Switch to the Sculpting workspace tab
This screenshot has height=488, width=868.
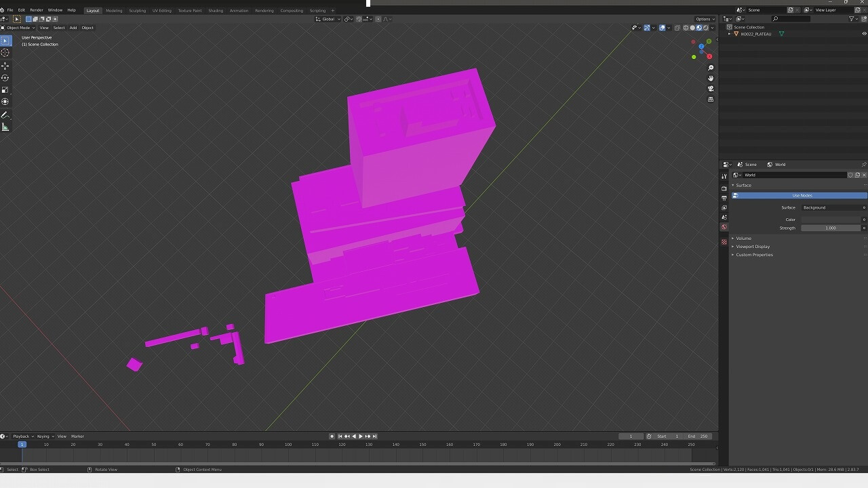(137, 10)
